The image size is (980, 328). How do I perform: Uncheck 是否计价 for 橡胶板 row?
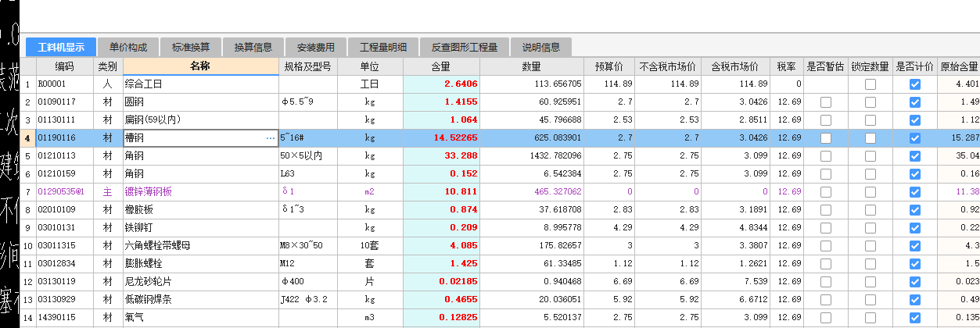915,209
